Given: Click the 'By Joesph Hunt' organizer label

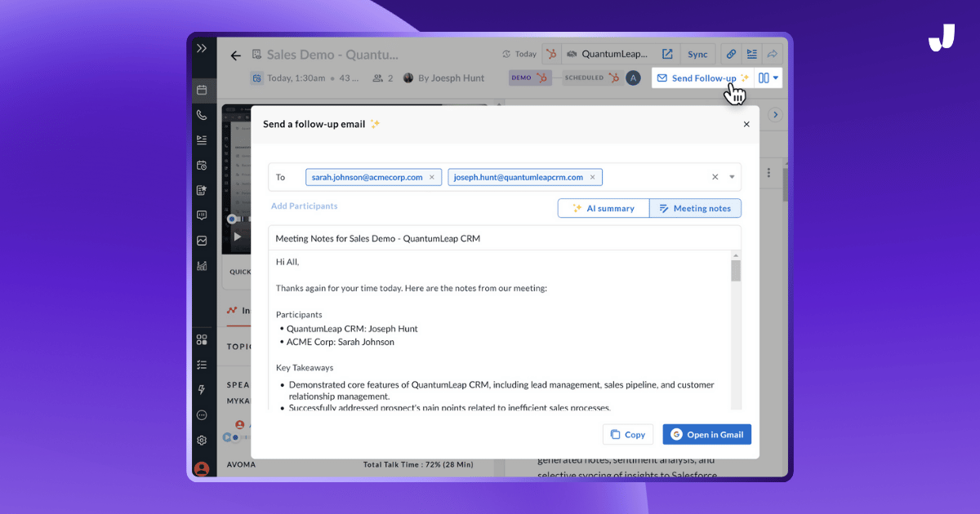Looking at the screenshot, I should point(451,78).
